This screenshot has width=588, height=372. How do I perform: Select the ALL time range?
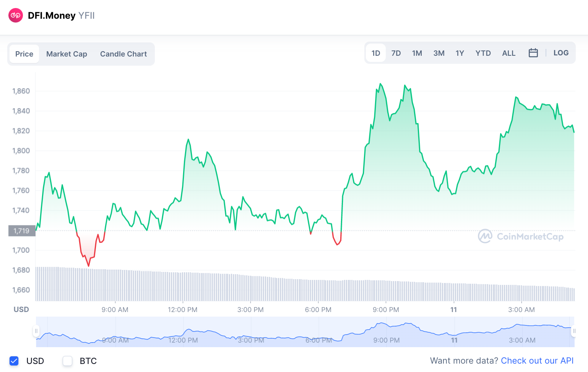coord(509,53)
